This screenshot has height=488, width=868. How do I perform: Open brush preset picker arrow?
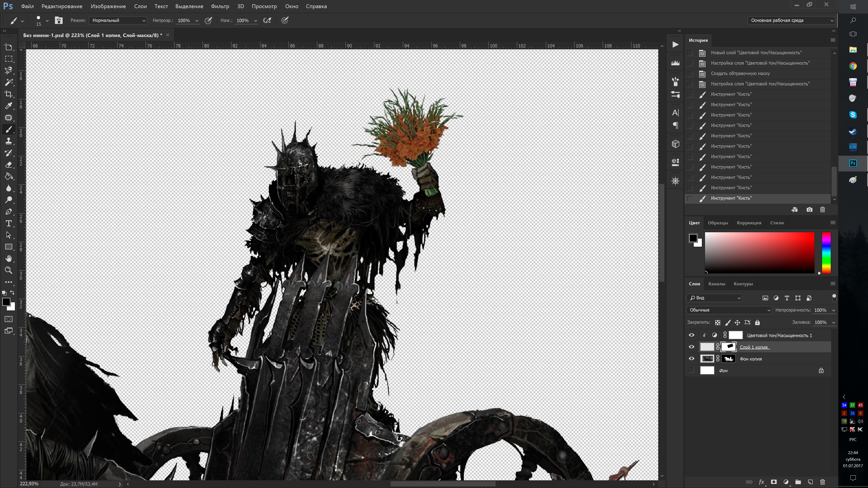coord(47,21)
